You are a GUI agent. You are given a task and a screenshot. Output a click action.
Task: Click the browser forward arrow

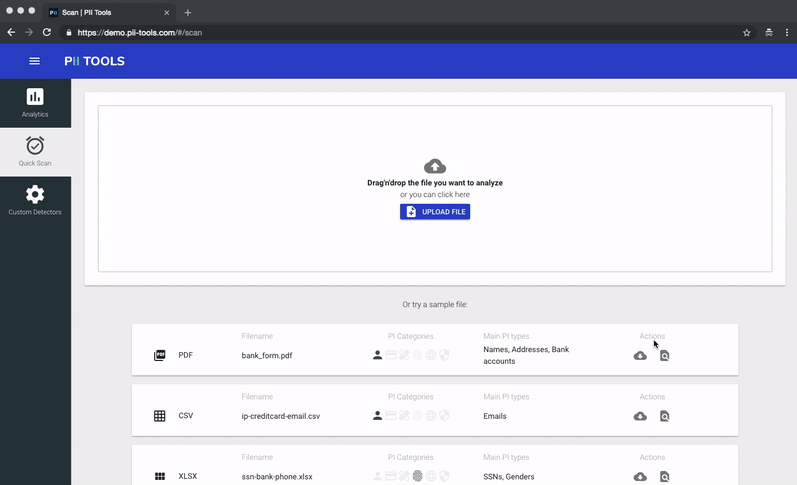coord(29,33)
